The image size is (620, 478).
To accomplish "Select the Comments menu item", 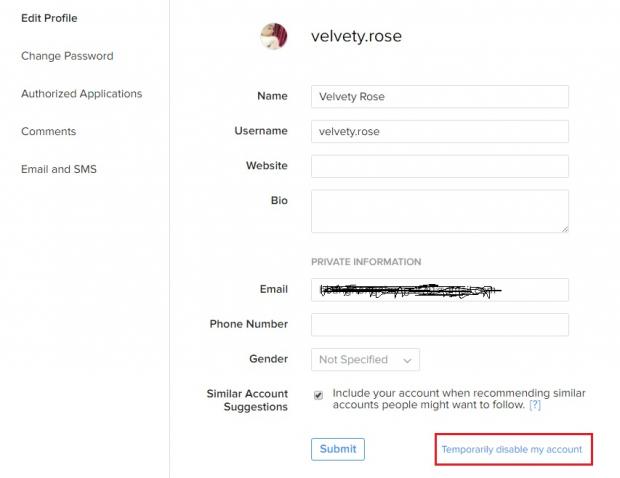I will click(48, 132).
